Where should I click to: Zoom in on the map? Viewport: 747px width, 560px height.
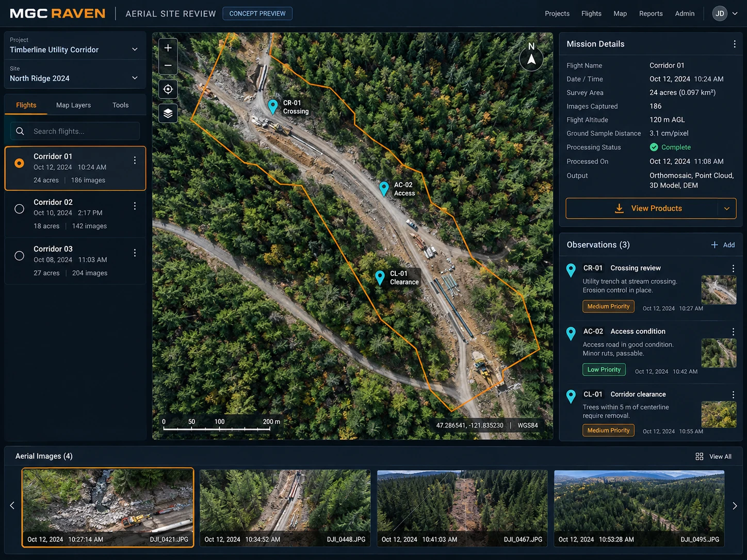click(168, 48)
